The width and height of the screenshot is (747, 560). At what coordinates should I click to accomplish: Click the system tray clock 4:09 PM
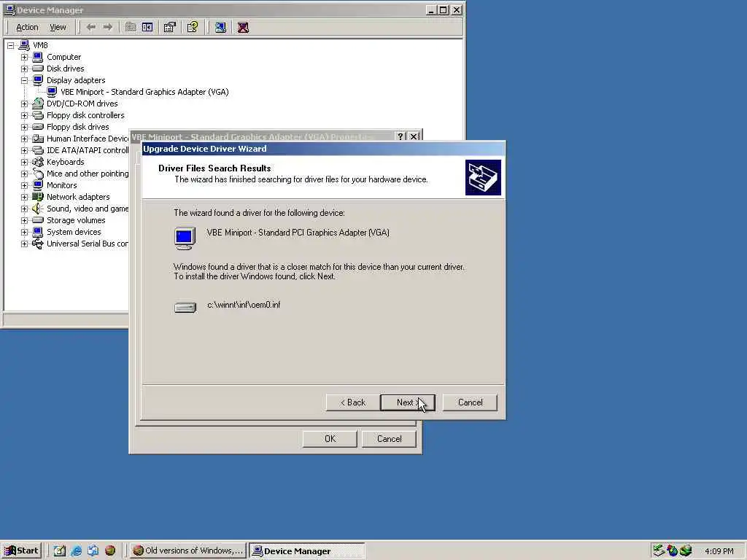click(x=719, y=551)
